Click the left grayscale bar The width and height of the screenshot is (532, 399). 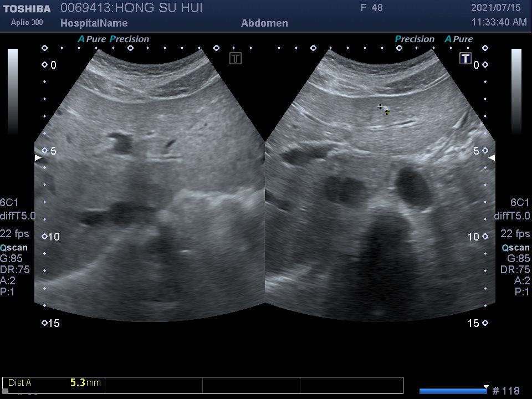pyautogui.click(x=13, y=91)
